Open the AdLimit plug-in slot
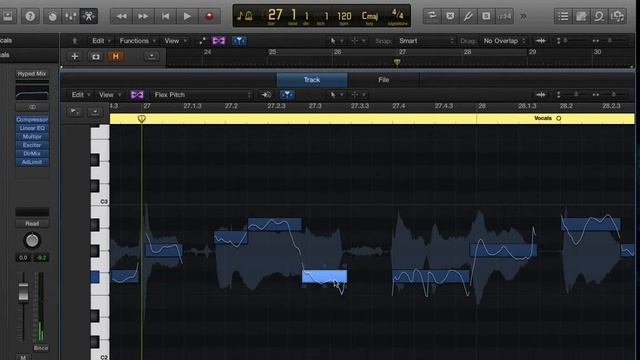Viewport: 640px width, 360px height. tap(32, 162)
